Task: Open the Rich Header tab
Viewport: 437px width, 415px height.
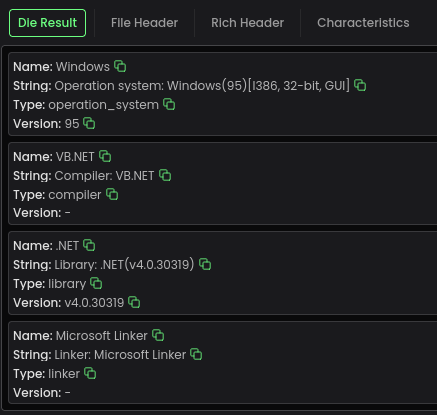Action: pos(247,23)
